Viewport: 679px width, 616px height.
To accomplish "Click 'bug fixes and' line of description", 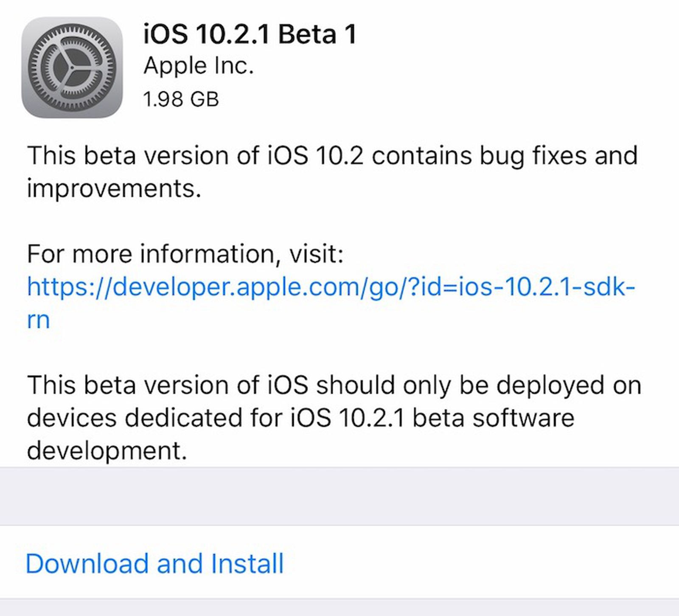I will (x=558, y=155).
